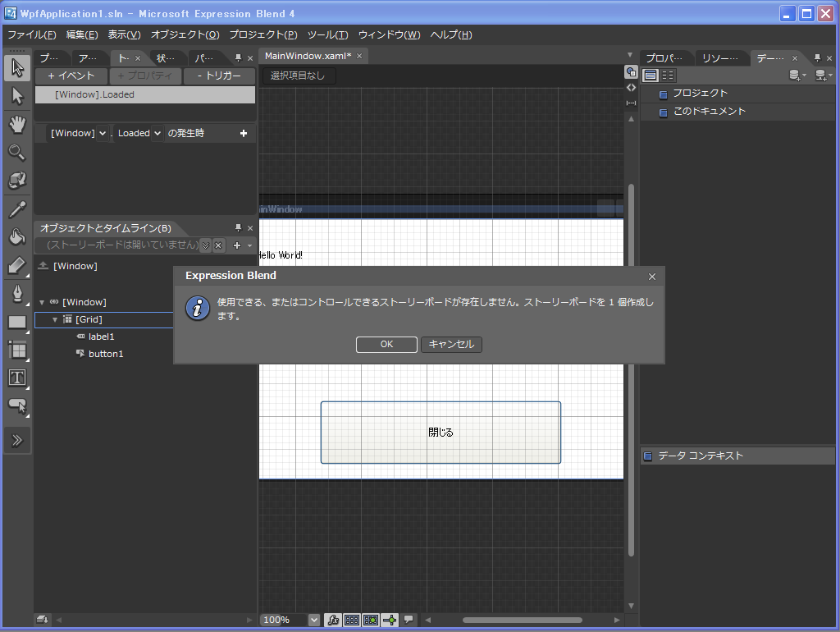This screenshot has height=632, width=840.
Task: Open the ヘルプ(H) menu
Action: pyautogui.click(x=451, y=34)
